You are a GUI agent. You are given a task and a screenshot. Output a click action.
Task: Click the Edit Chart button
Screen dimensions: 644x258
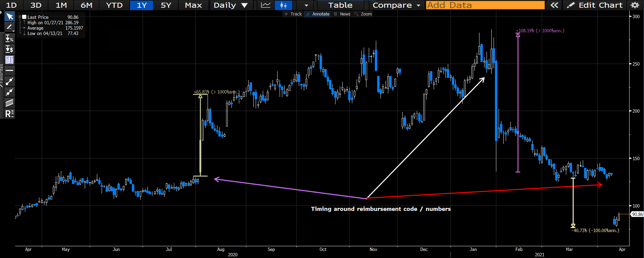pyautogui.click(x=595, y=5)
